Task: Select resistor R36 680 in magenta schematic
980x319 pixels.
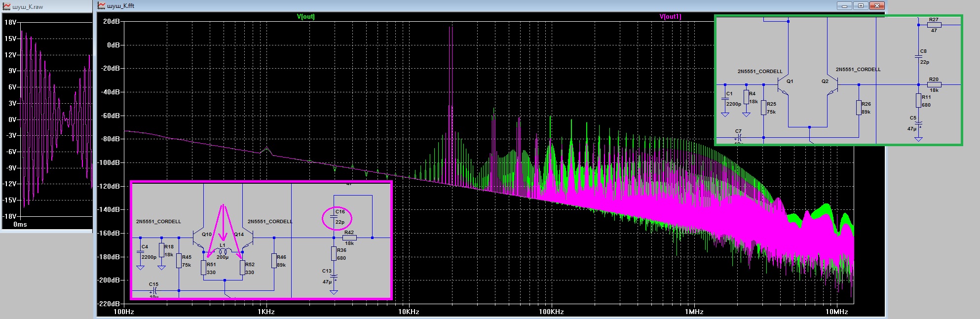Action: [334, 253]
